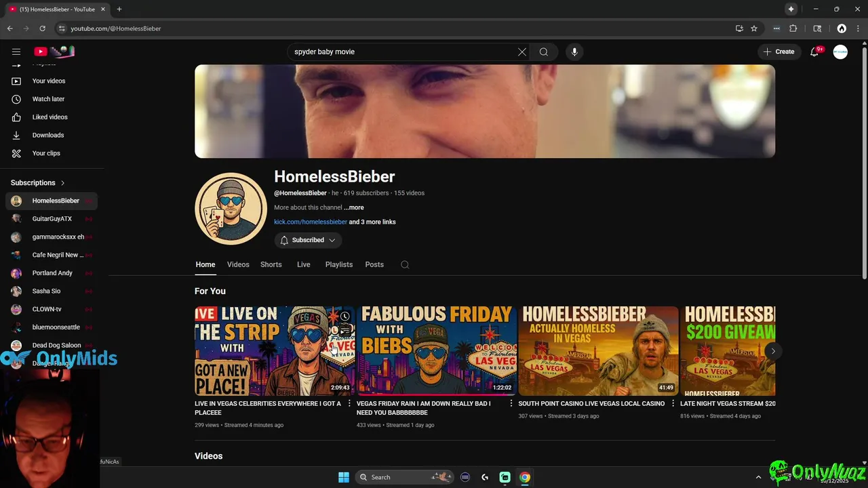The height and width of the screenshot is (488, 868).
Task: Open LIVE IN VEGAS CELEBRITIES video title
Action: click(x=269, y=408)
